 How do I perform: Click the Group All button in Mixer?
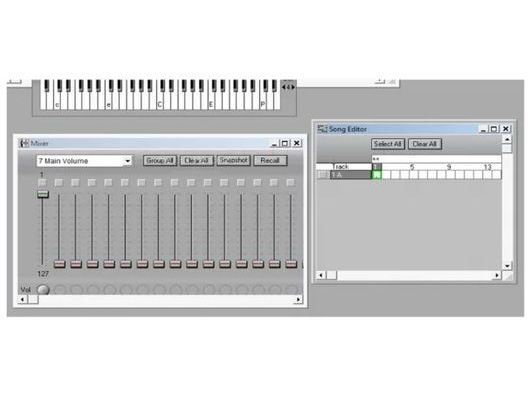pos(160,160)
